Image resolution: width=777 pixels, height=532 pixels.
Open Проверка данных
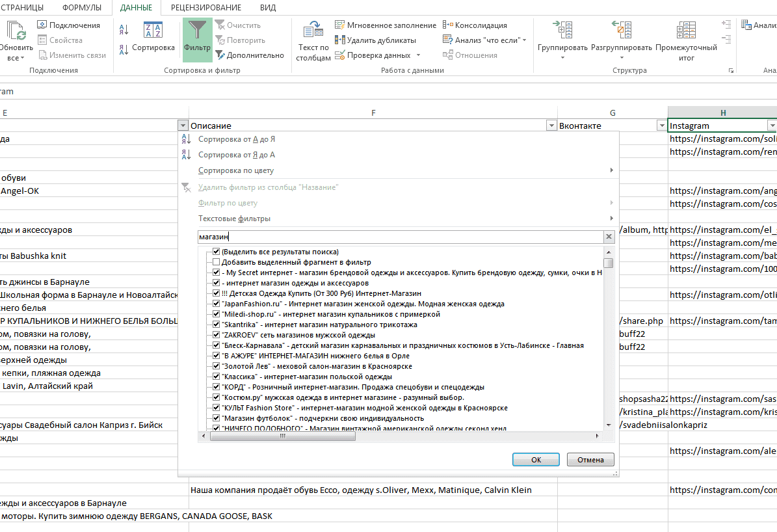click(373, 55)
